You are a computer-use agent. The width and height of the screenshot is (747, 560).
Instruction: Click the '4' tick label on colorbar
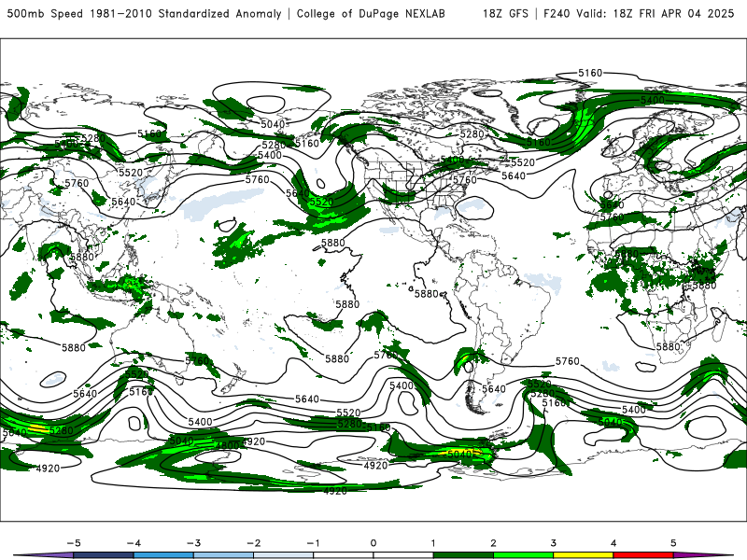(x=613, y=543)
